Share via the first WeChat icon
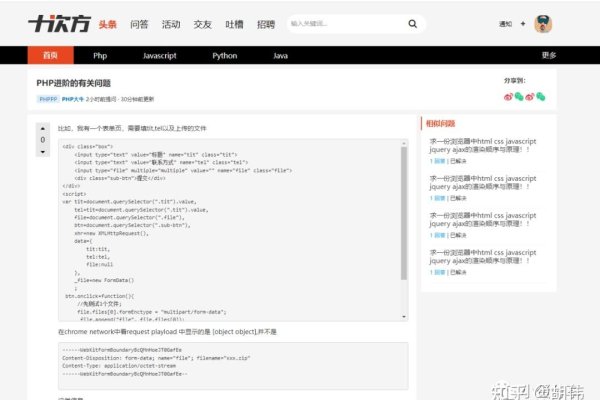This screenshot has height=400, width=600. click(519, 96)
